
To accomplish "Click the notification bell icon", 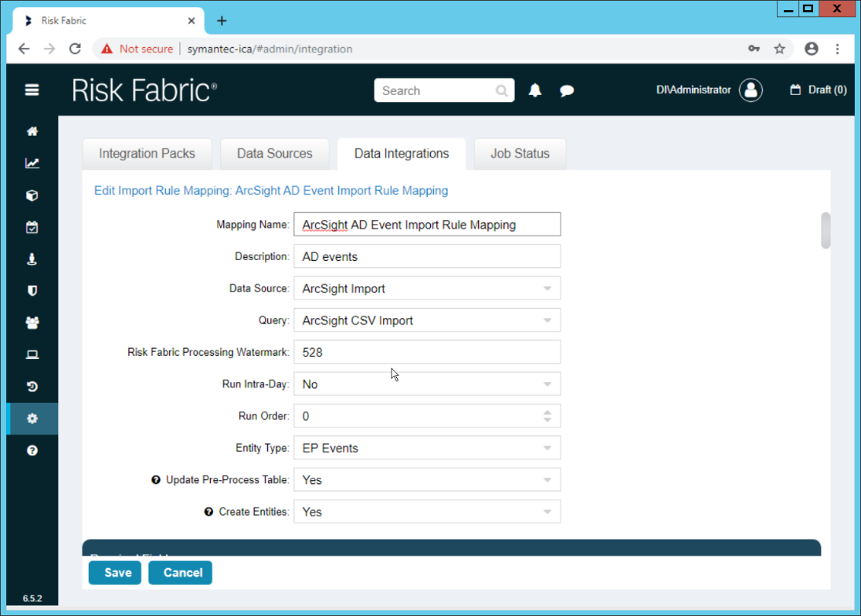I will [535, 90].
